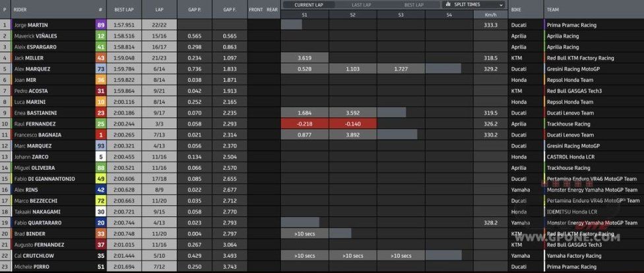Click Jorge Martin's number 89 badge
The height and width of the screenshot is (273, 644).
tap(100, 25)
